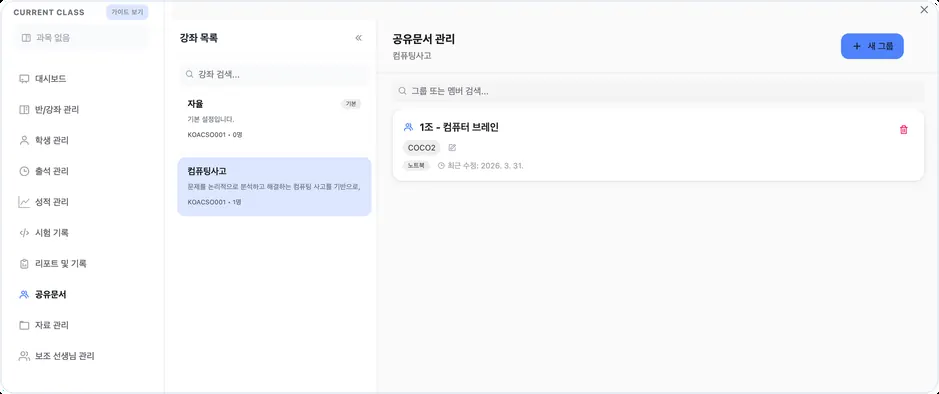Click the CURRENT CLASS label
The width and height of the screenshot is (939, 394).
tap(49, 12)
